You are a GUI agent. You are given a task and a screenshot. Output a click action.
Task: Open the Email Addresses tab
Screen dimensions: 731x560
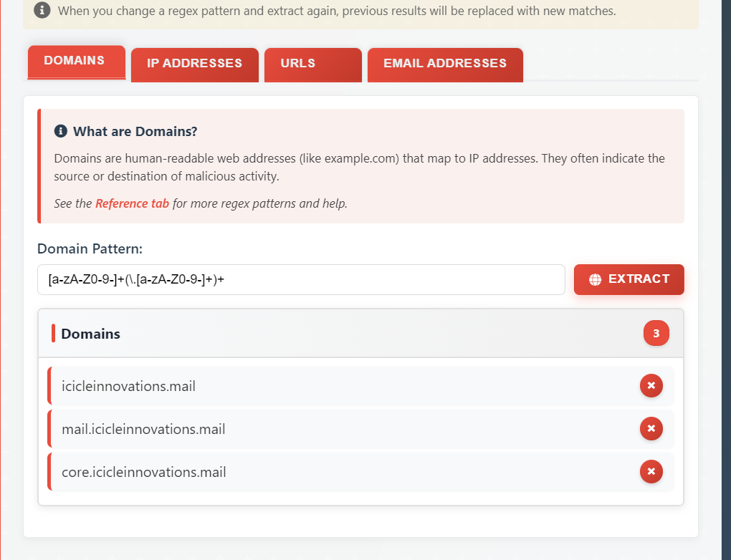445,64
